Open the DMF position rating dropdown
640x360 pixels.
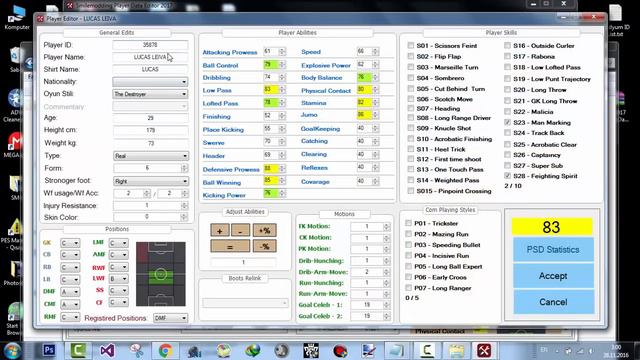[x=70, y=291]
